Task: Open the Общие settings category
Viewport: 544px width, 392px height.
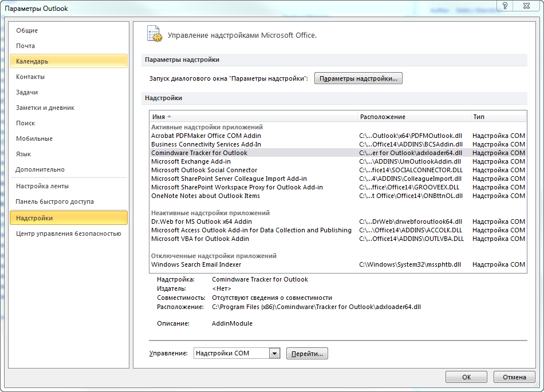Action: (69, 30)
